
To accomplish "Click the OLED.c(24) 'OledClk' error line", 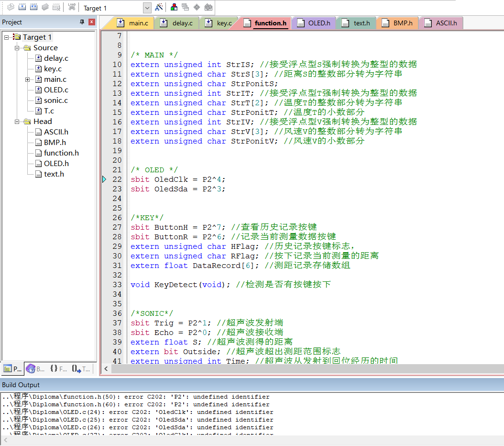I will click(x=138, y=412).
